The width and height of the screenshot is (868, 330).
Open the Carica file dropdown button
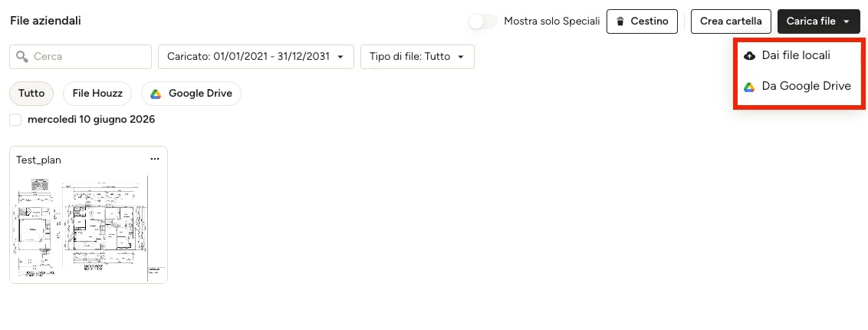point(819,21)
